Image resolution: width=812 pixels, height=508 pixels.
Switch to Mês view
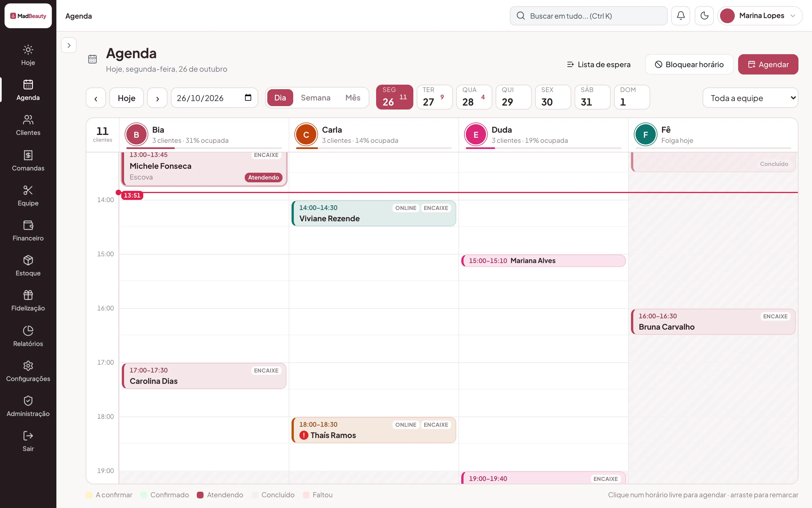click(x=353, y=98)
